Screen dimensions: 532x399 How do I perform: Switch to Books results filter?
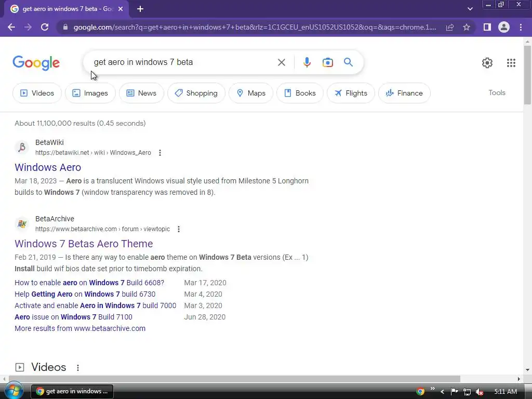pos(300,93)
